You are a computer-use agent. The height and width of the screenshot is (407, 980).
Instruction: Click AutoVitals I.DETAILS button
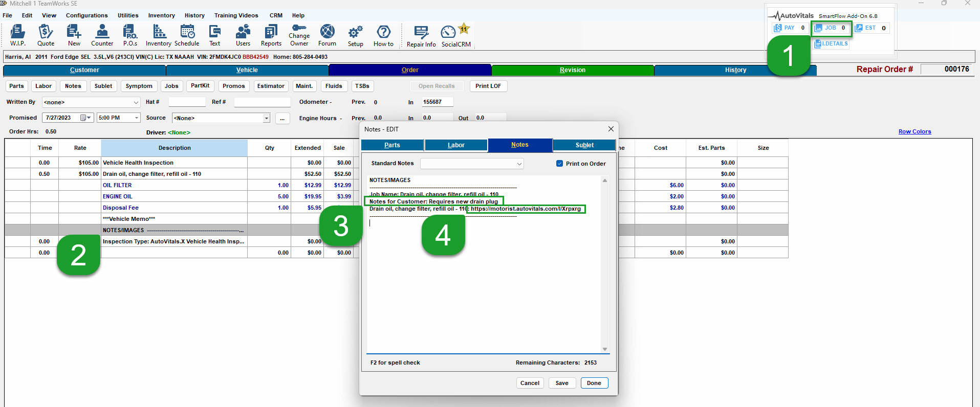831,43
